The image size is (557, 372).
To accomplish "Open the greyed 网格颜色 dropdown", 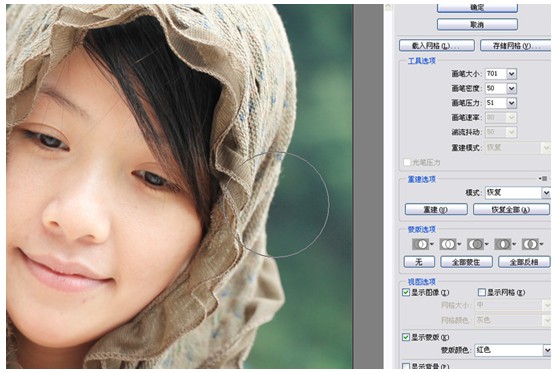I will click(513, 320).
